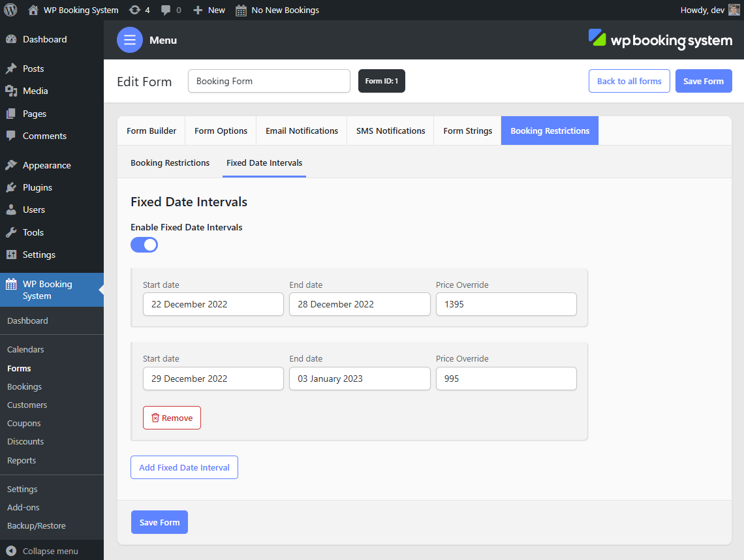Select the main Booking Restrictions tab
This screenshot has width=744, height=560.
(x=550, y=131)
